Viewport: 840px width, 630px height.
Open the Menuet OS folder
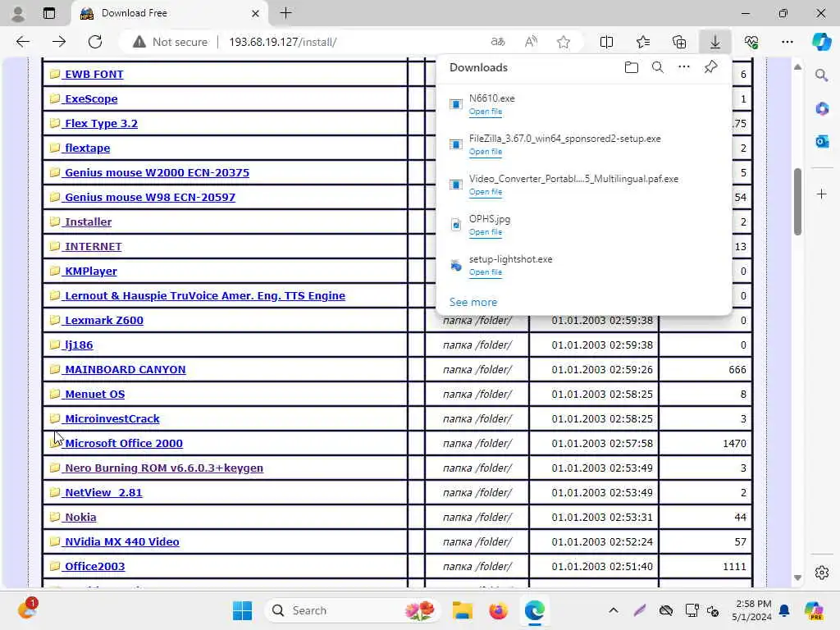94,395
